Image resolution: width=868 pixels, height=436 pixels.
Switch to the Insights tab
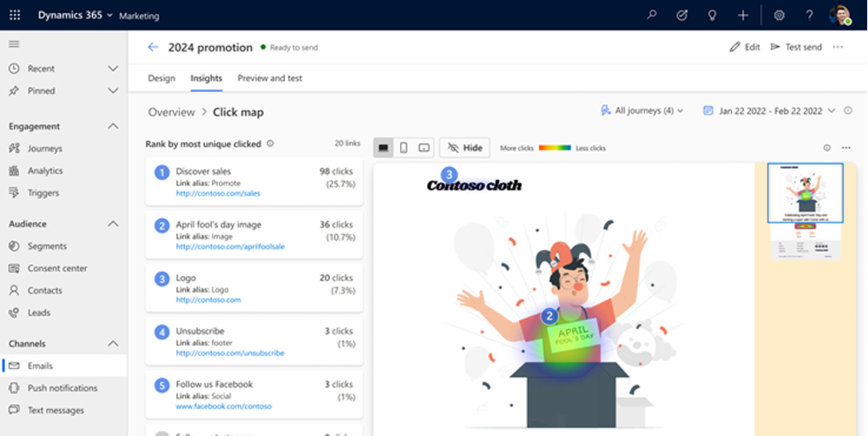(x=207, y=78)
